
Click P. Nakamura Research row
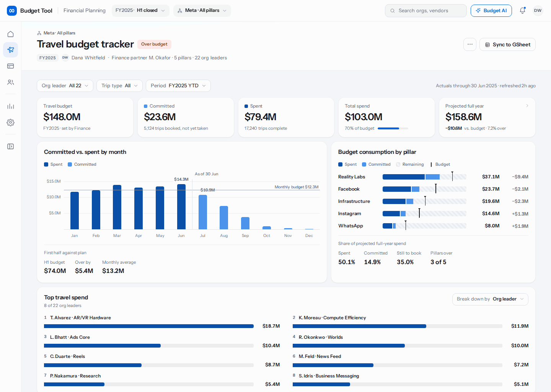pyautogui.click(x=162, y=380)
